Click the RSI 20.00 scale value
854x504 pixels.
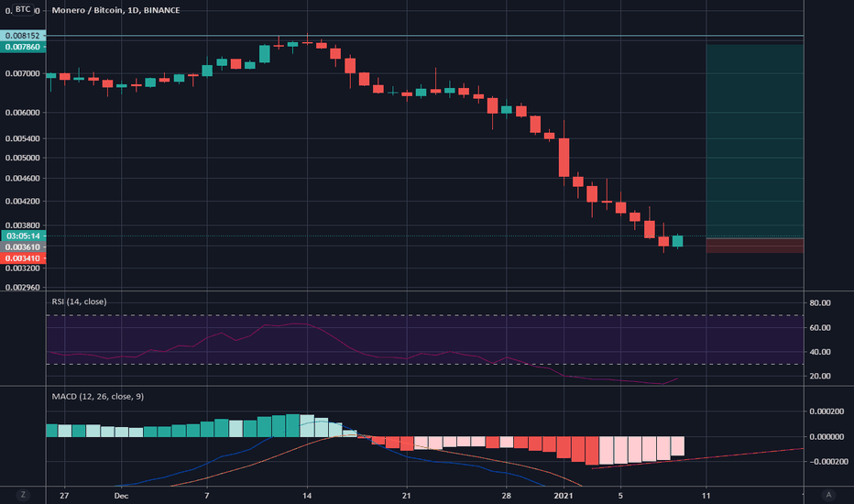point(820,376)
